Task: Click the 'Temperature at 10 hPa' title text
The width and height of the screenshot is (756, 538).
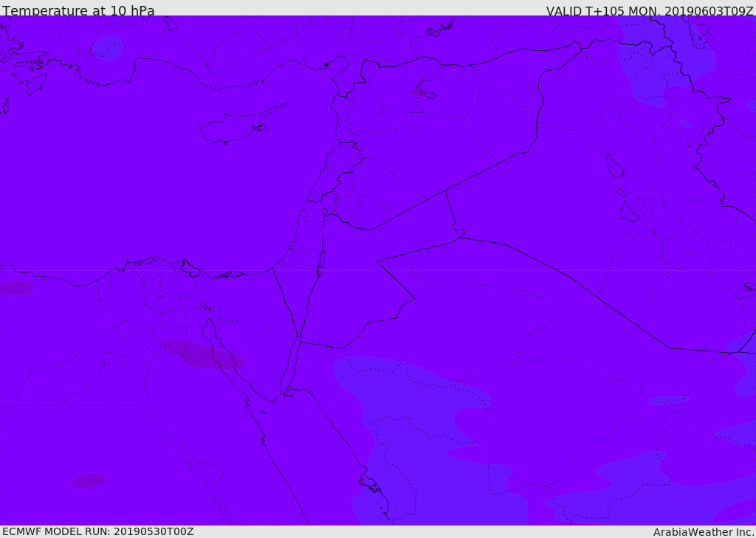Action: [x=78, y=10]
